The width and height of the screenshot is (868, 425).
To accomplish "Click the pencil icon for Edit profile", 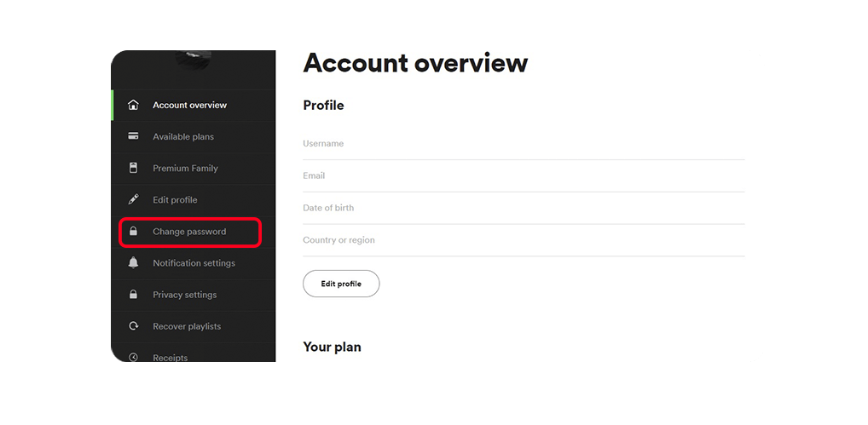I will [x=133, y=199].
